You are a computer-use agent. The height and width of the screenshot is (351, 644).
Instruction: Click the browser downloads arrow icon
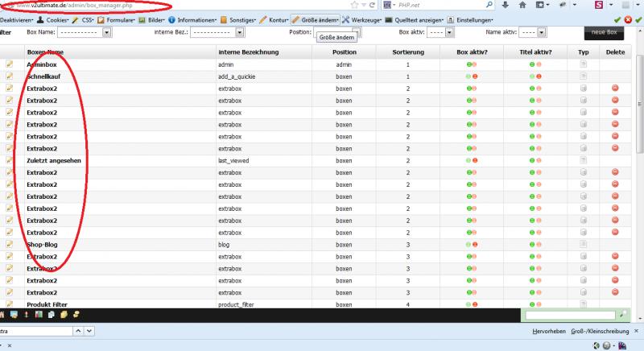click(x=505, y=5)
